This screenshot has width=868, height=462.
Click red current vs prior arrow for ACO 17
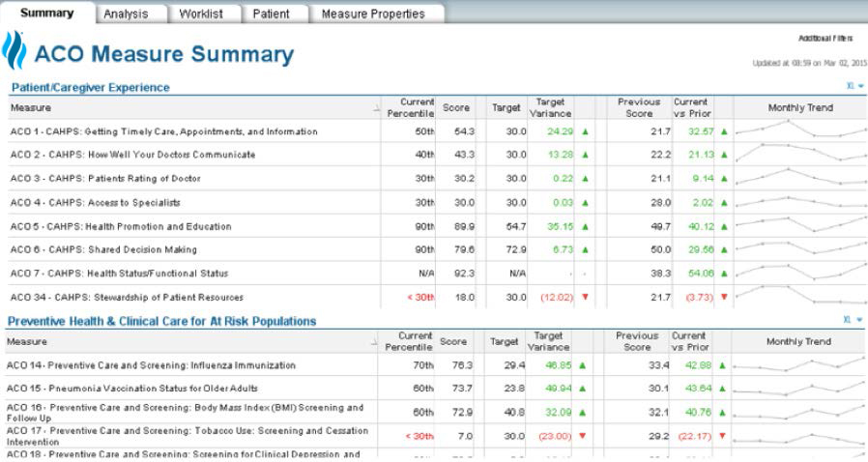click(x=722, y=436)
